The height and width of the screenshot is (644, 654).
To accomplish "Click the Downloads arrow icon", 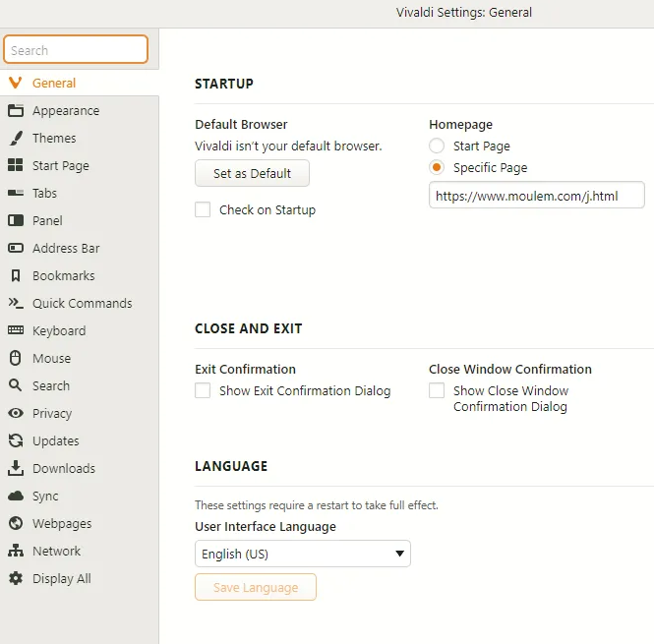I will 16,469.
